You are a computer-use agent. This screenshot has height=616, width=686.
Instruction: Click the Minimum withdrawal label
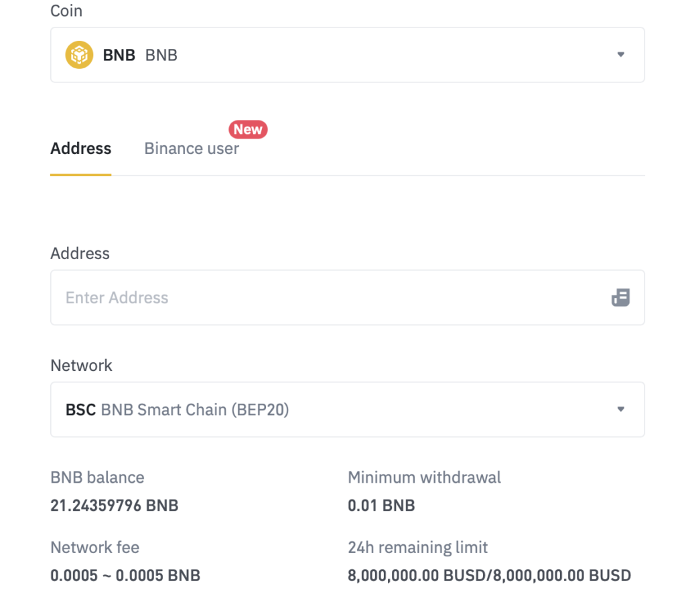[424, 477]
